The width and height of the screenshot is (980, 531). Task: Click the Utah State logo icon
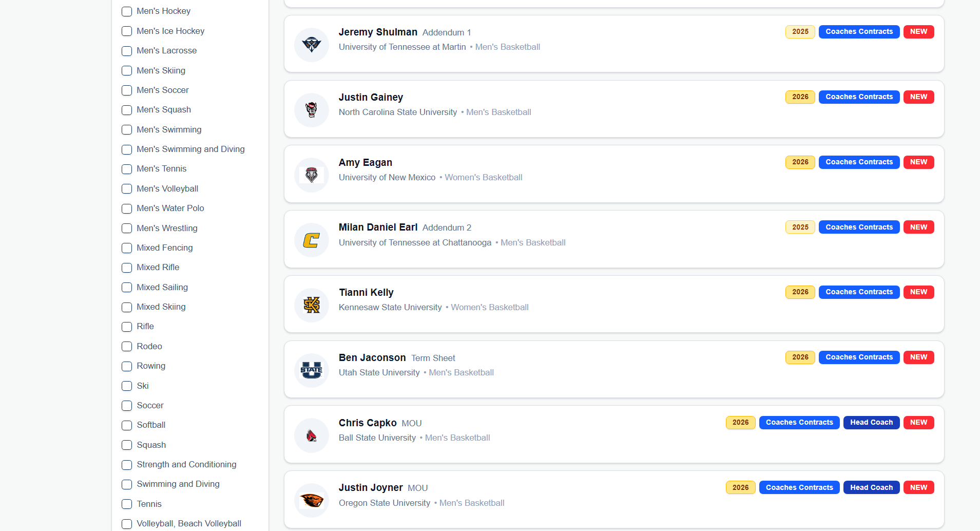pos(311,370)
